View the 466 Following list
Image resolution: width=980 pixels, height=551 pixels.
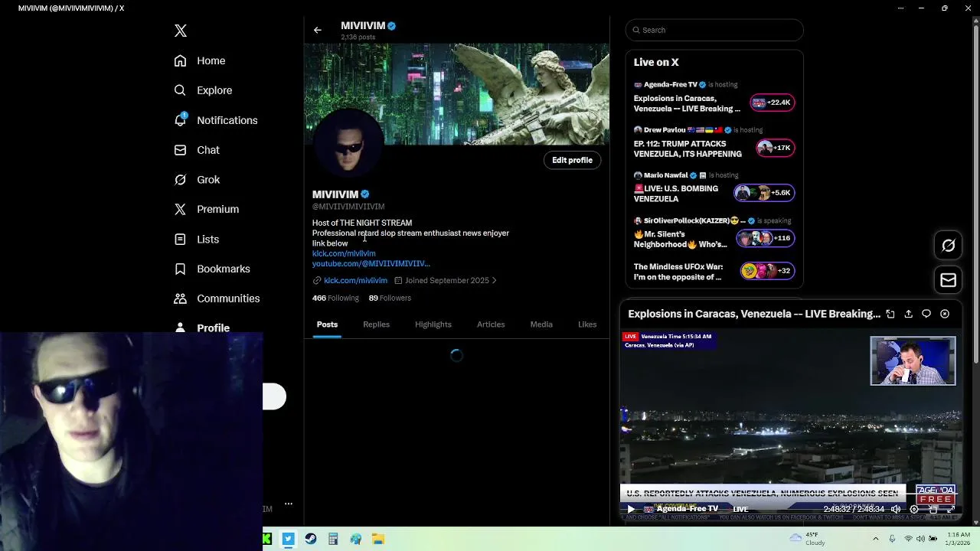335,298
